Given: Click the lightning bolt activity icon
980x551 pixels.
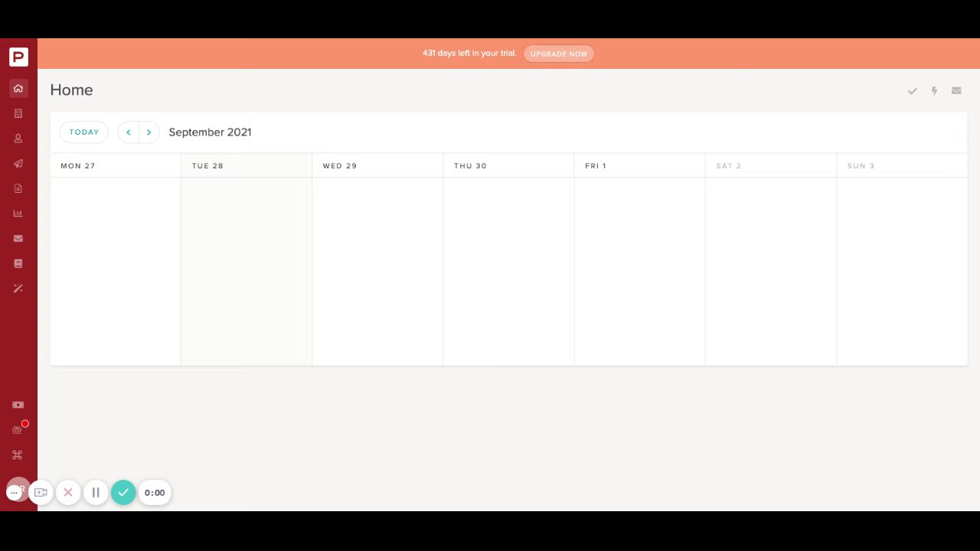Looking at the screenshot, I should [934, 90].
